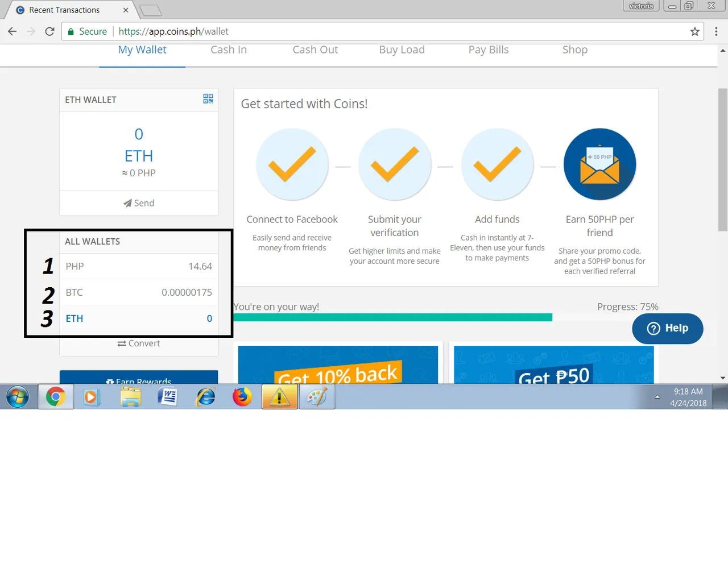This screenshot has height=567, width=728.
Task: Click the Send paper plane button
Action: [x=139, y=203]
